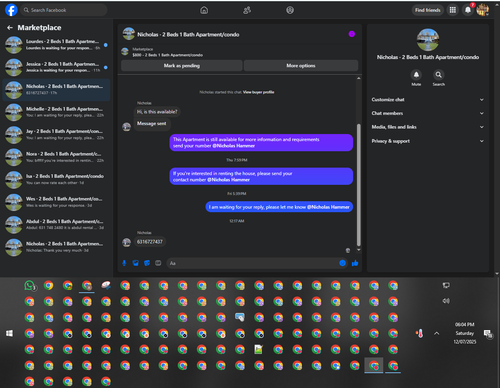The height and width of the screenshot is (388, 500).
Task: Click the weather temperature tray icon
Action: tap(420, 333)
